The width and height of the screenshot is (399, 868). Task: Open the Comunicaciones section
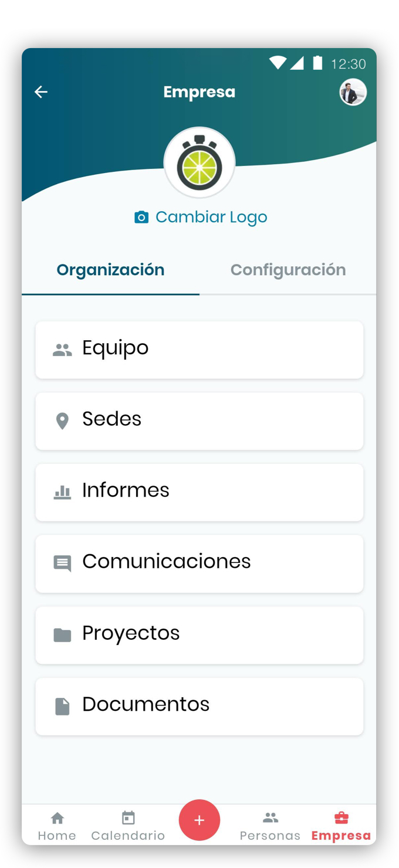(199, 563)
